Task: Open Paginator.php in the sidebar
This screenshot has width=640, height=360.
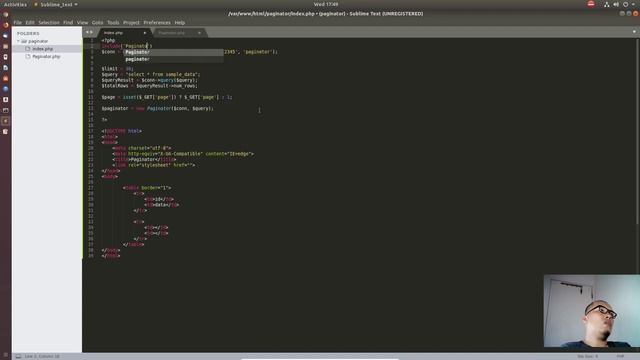Action: (46, 56)
